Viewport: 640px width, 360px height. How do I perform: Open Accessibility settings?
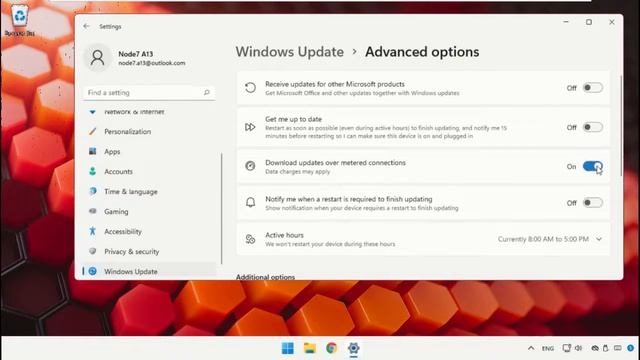(x=149, y=231)
